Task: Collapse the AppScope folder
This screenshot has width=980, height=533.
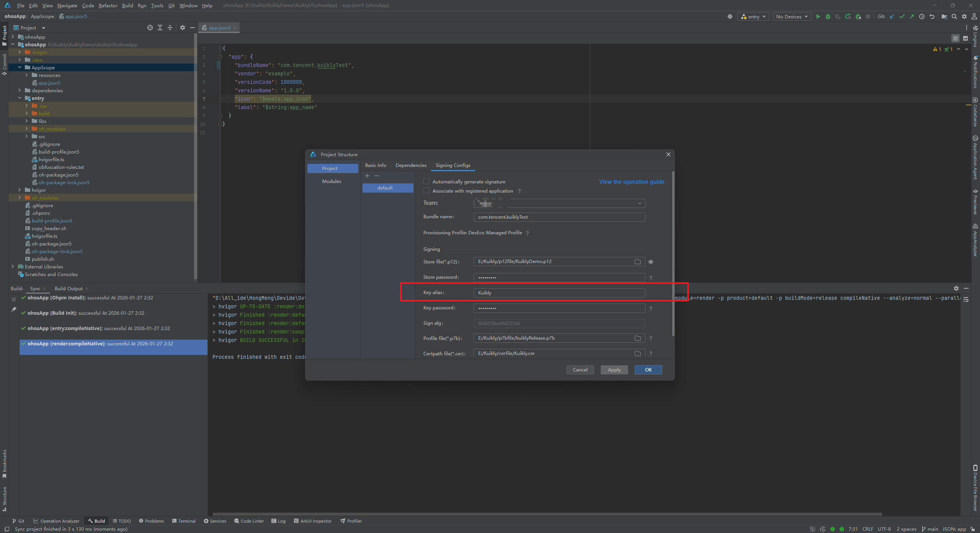Action: click(x=20, y=67)
